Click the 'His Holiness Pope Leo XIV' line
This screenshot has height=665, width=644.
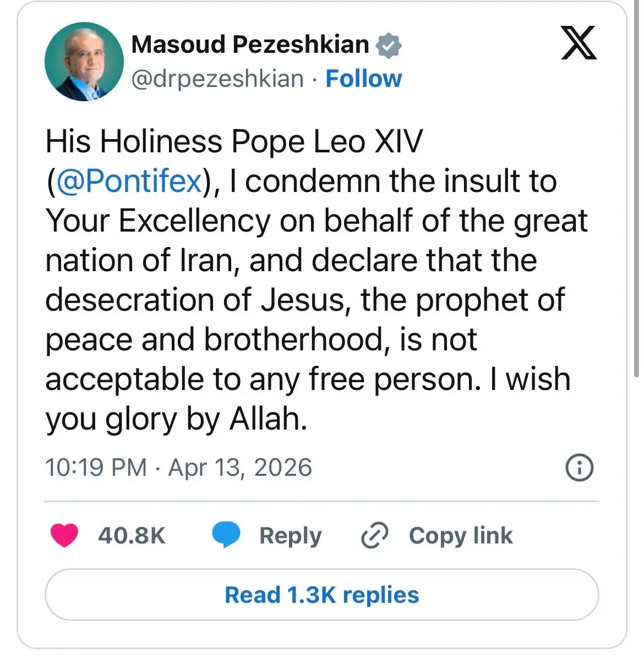tap(234, 141)
